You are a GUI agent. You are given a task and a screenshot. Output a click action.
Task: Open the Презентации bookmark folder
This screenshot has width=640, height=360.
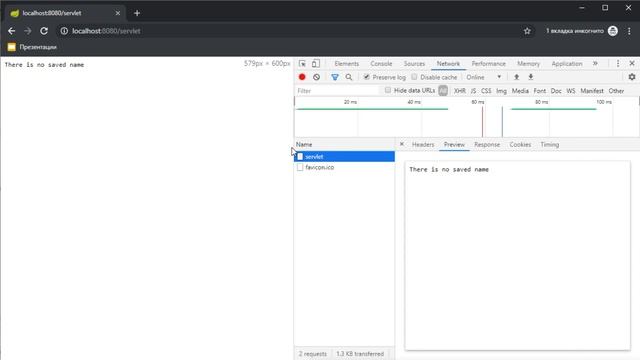click(32, 47)
